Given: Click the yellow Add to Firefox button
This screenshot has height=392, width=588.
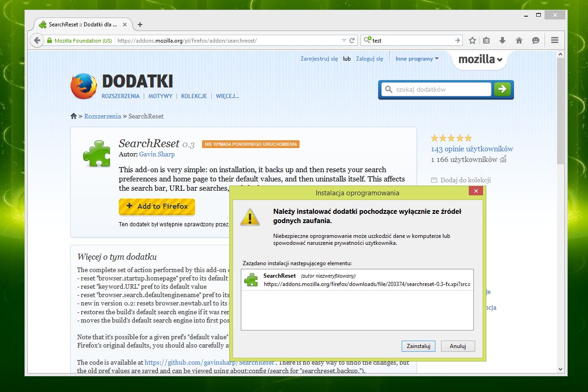Looking at the screenshot, I should tap(157, 206).
